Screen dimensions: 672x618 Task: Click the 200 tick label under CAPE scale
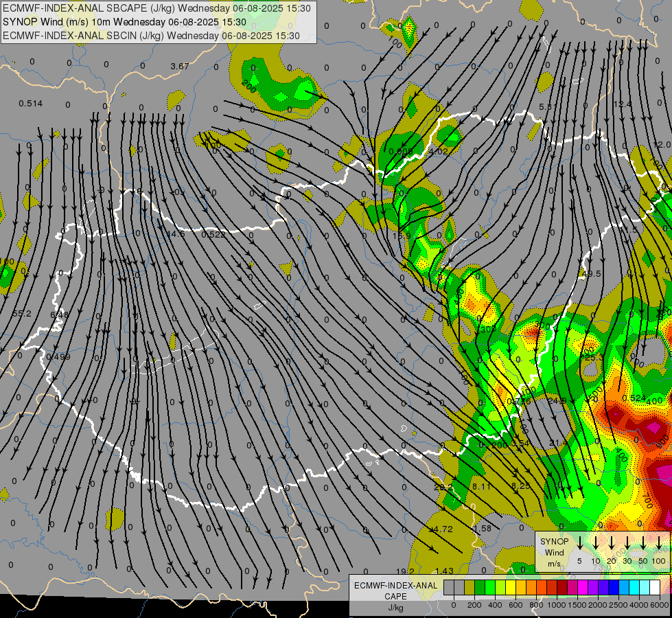point(474,605)
